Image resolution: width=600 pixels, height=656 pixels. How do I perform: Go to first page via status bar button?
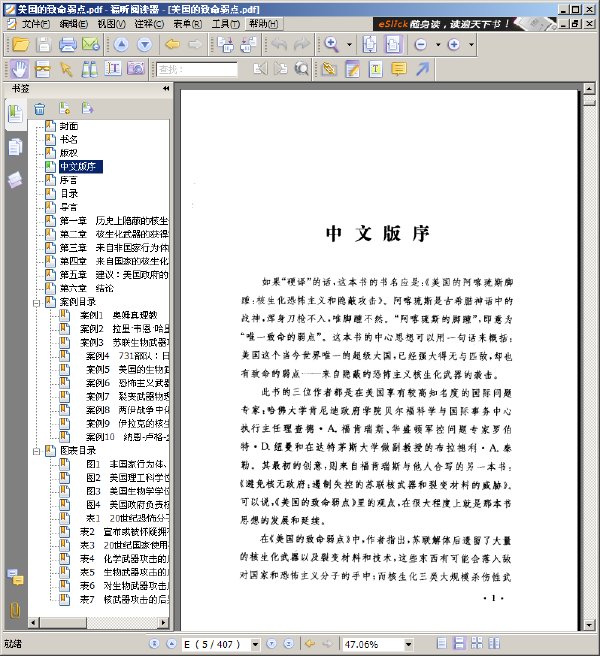click(x=154, y=643)
